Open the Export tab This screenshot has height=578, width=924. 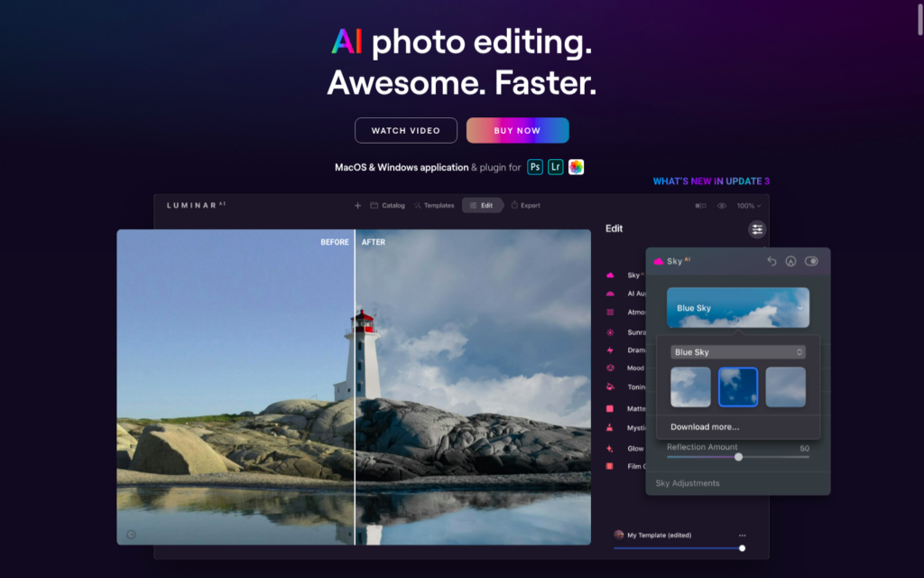tap(525, 205)
